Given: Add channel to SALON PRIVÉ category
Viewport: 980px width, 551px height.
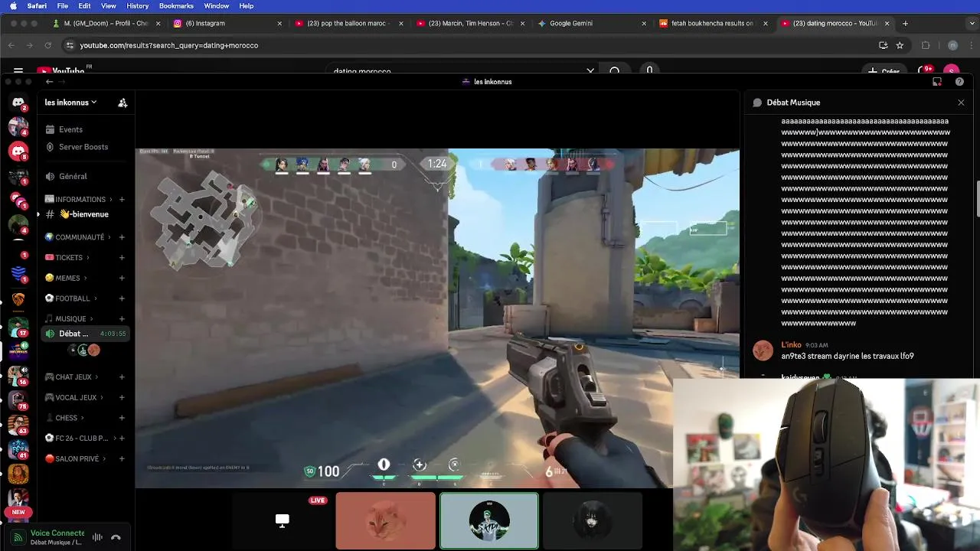Looking at the screenshot, I should 122,459.
